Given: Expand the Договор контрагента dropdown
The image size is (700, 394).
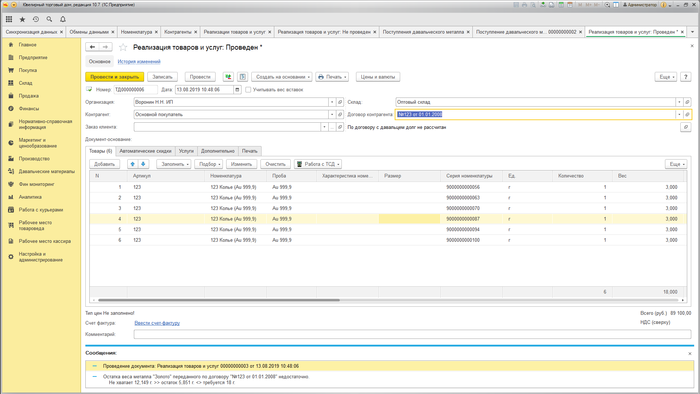Looking at the screenshot, I should click(679, 115).
